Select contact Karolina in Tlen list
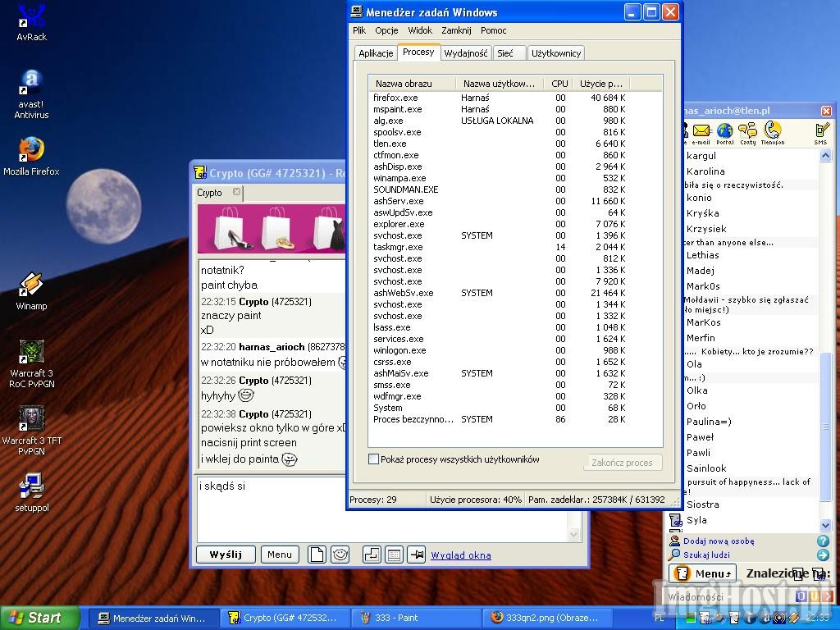This screenshot has width=840, height=630. click(x=705, y=171)
